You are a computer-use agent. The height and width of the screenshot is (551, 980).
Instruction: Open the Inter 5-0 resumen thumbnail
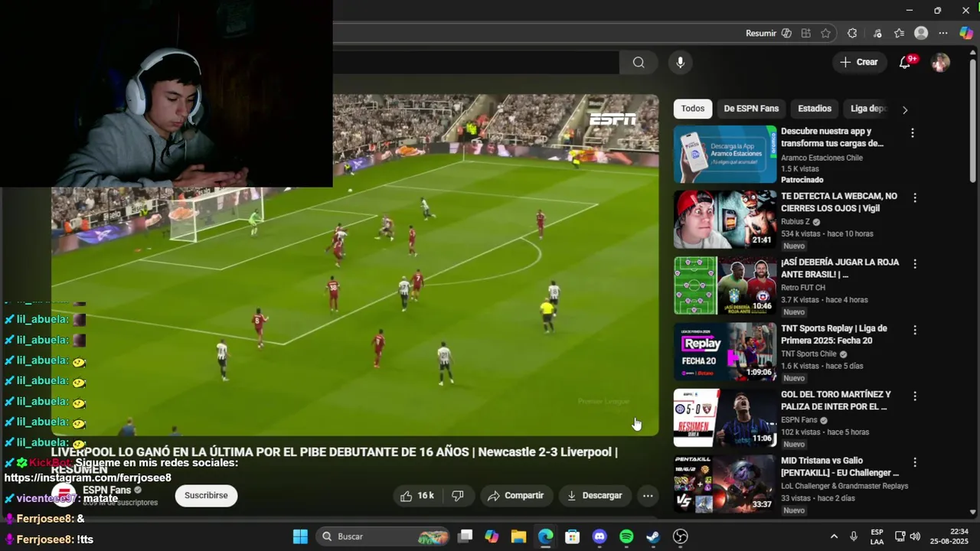click(725, 418)
